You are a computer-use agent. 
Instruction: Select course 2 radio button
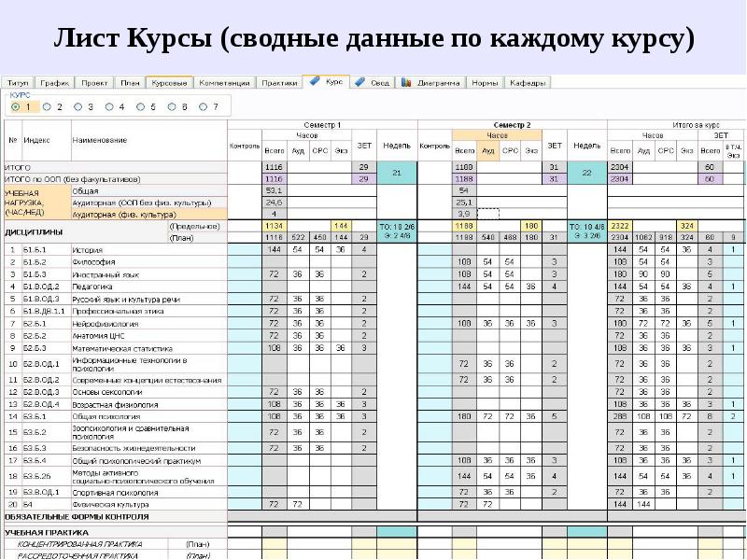pyautogui.click(x=46, y=107)
